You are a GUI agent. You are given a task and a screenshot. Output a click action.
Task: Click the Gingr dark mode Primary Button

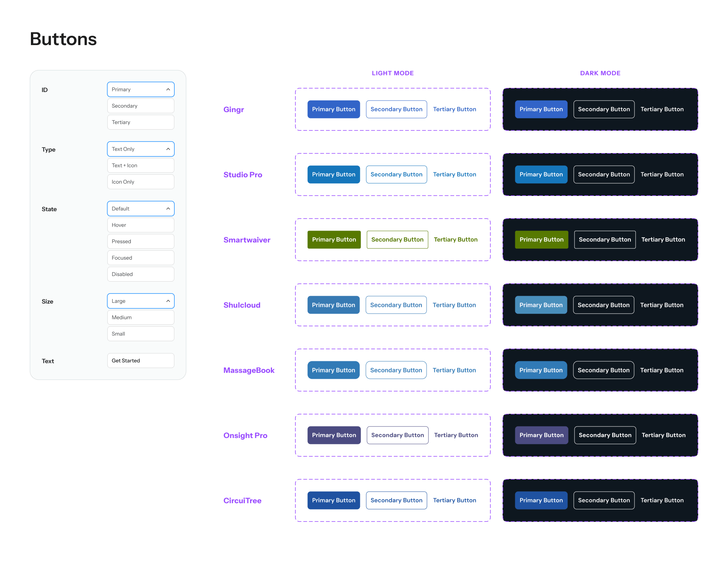541,109
